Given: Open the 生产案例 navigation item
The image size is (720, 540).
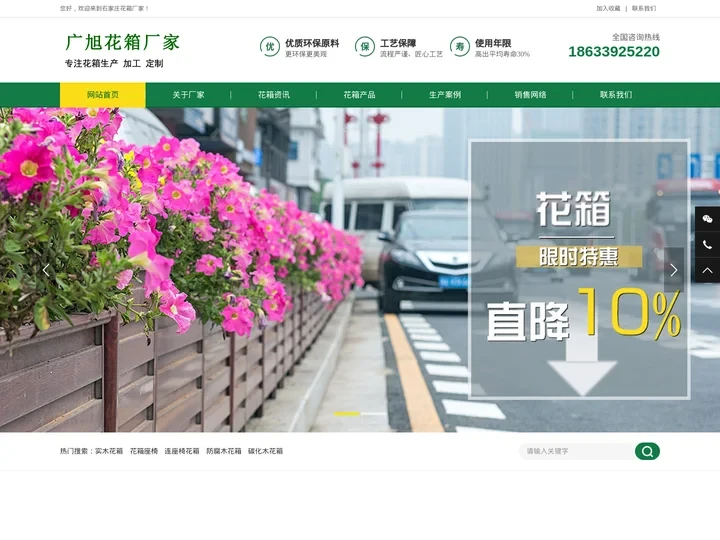Looking at the screenshot, I should 445,95.
